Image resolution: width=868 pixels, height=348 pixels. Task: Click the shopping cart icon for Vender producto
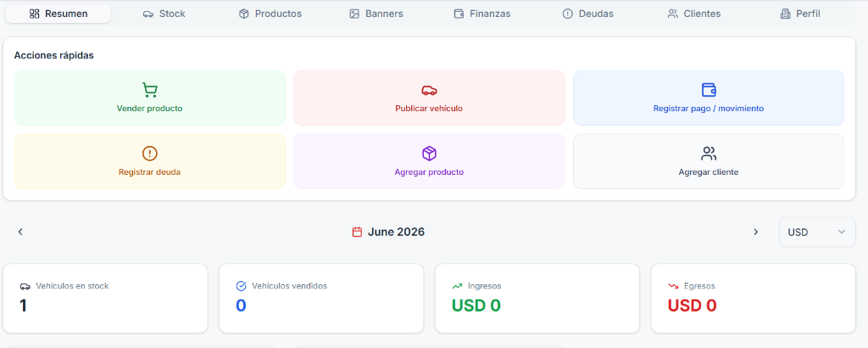tap(149, 90)
